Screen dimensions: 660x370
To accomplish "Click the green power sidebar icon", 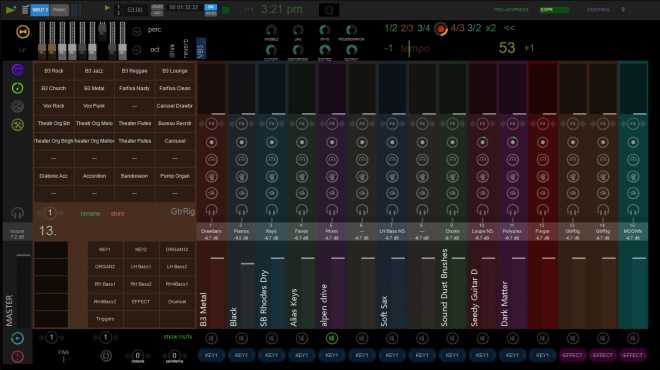I will click(x=17, y=88).
